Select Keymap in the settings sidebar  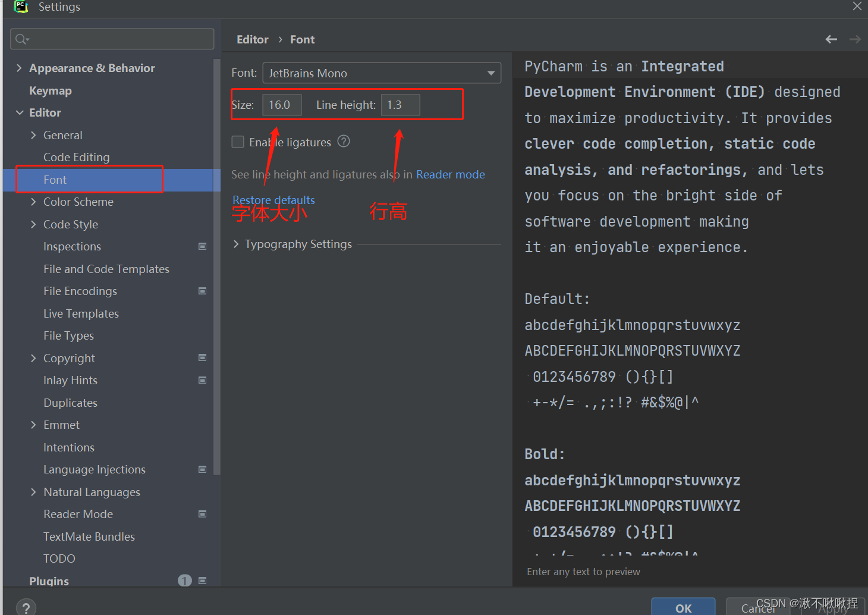point(51,90)
